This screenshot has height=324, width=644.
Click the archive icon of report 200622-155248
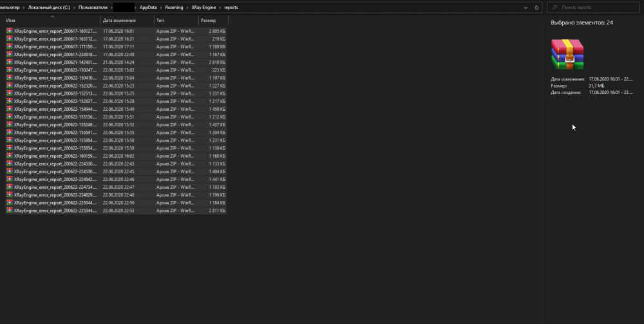click(10, 124)
